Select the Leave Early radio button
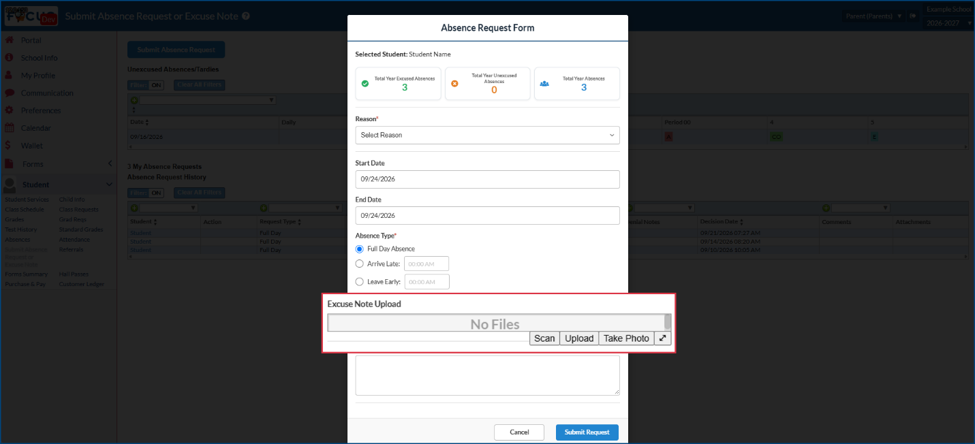The width and height of the screenshot is (975, 444). pos(359,282)
